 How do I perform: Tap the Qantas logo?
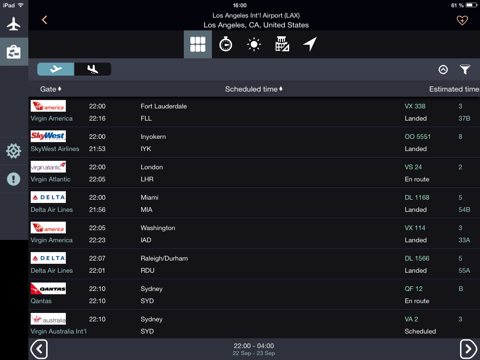pos(48,288)
